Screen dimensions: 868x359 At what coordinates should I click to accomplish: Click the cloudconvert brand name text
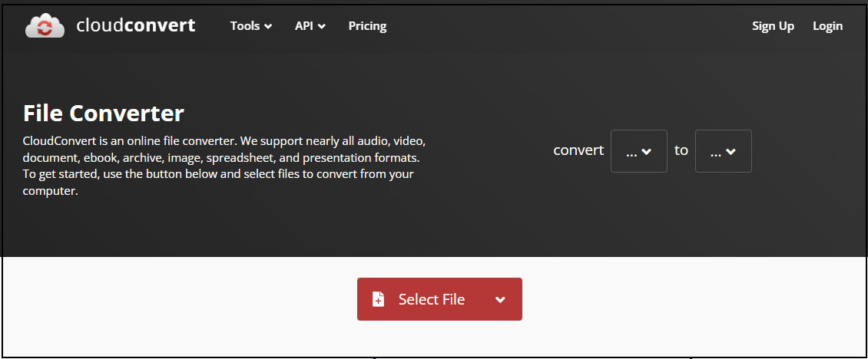(x=136, y=25)
